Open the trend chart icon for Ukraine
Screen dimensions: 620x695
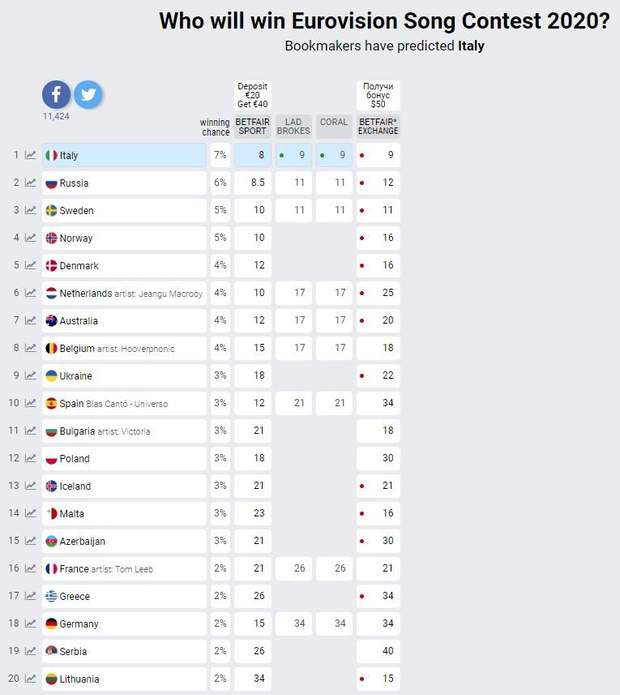tap(31, 376)
